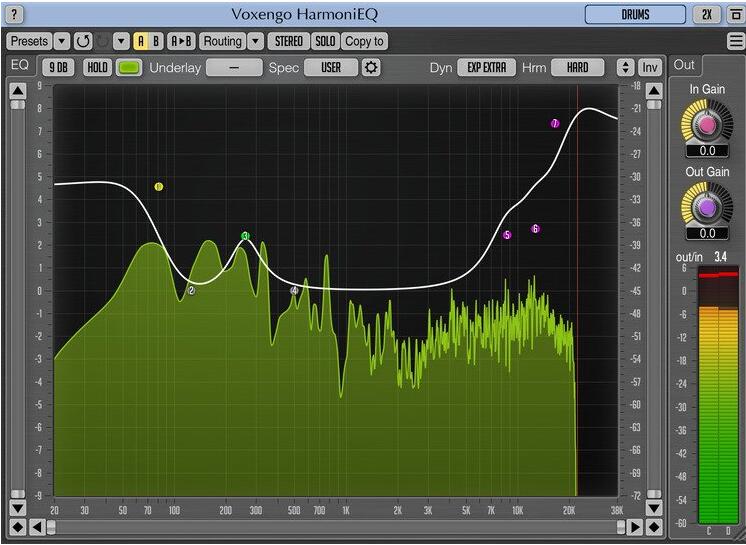Click bottom-right diamond zoom reset icon
The height and width of the screenshot is (545, 746).
coord(654,527)
